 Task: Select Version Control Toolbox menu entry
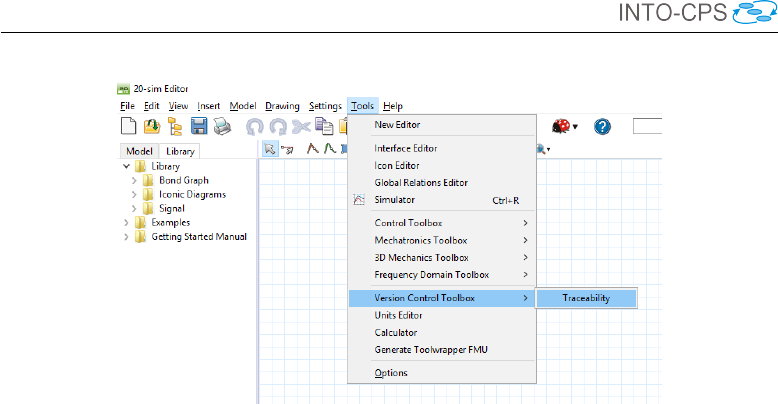[442, 298]
